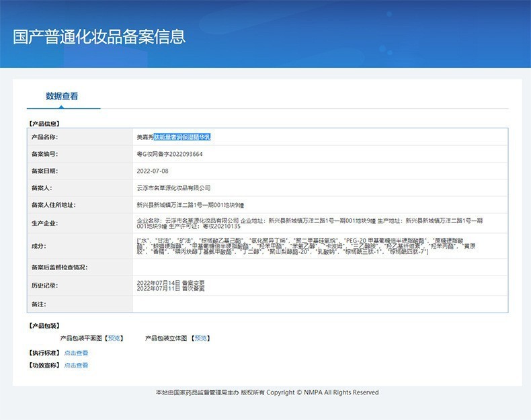Click the 备注 row label
531x420 pixels.
(39, 304)
